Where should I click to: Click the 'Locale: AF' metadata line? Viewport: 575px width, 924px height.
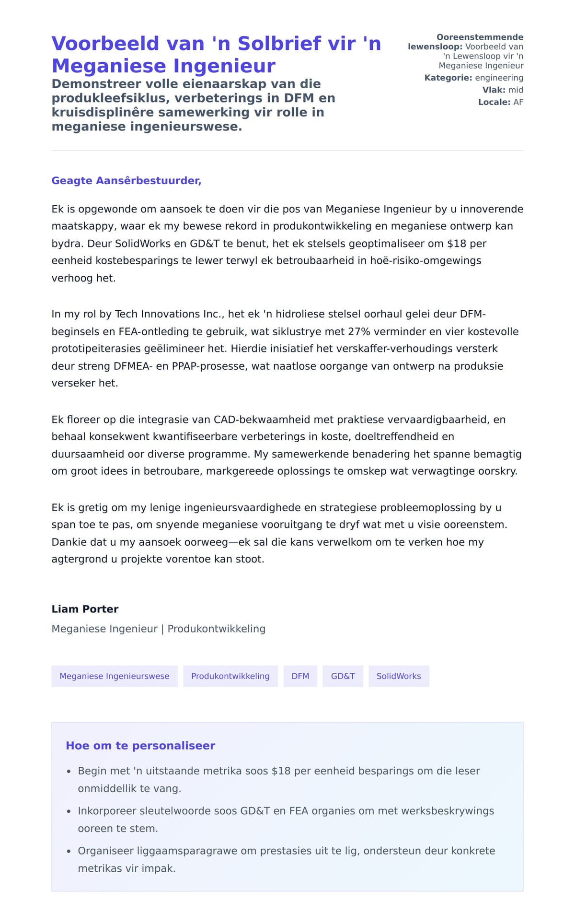coord(500,102)
